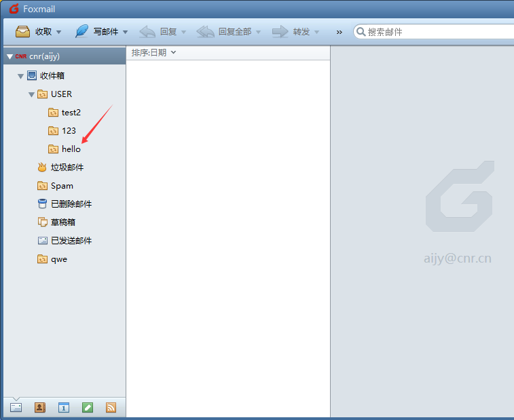
Task: Click the Foxmail logo in title bar
Action: tap(14, 9)
